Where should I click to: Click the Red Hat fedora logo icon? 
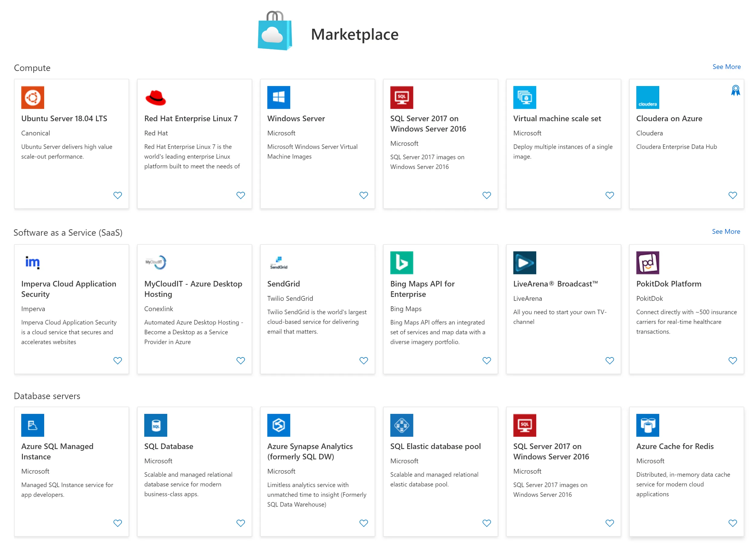click(x=156, y=98)
